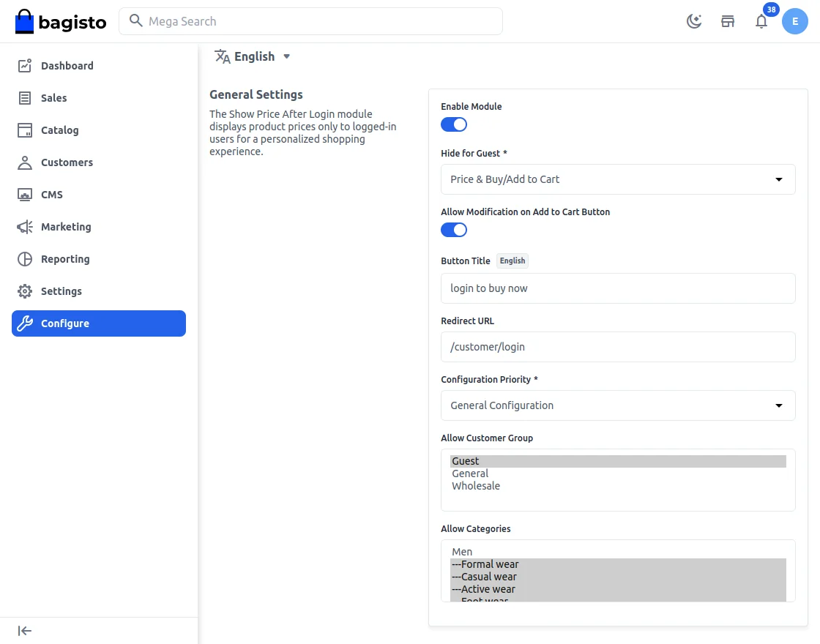Open the Configuration Priority dropdown

coord(618,405)
